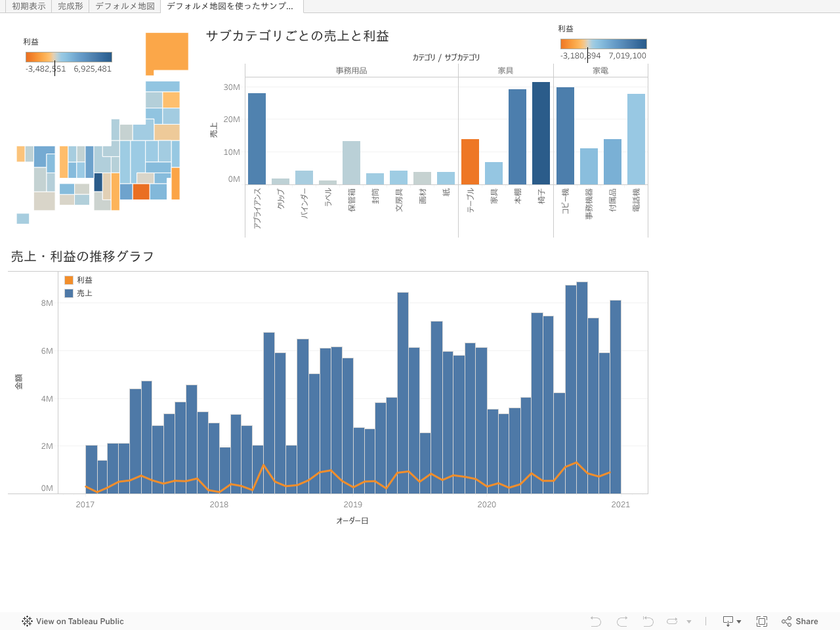
Task: Click the bar chart's 利益 color gradient legend
Action: click(604, 44)
